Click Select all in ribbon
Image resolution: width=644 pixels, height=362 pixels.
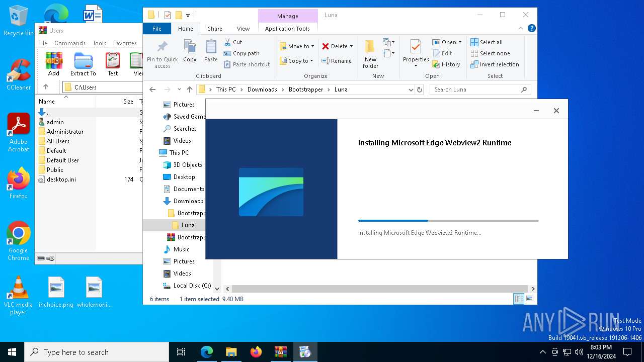(x=487, y=42)
